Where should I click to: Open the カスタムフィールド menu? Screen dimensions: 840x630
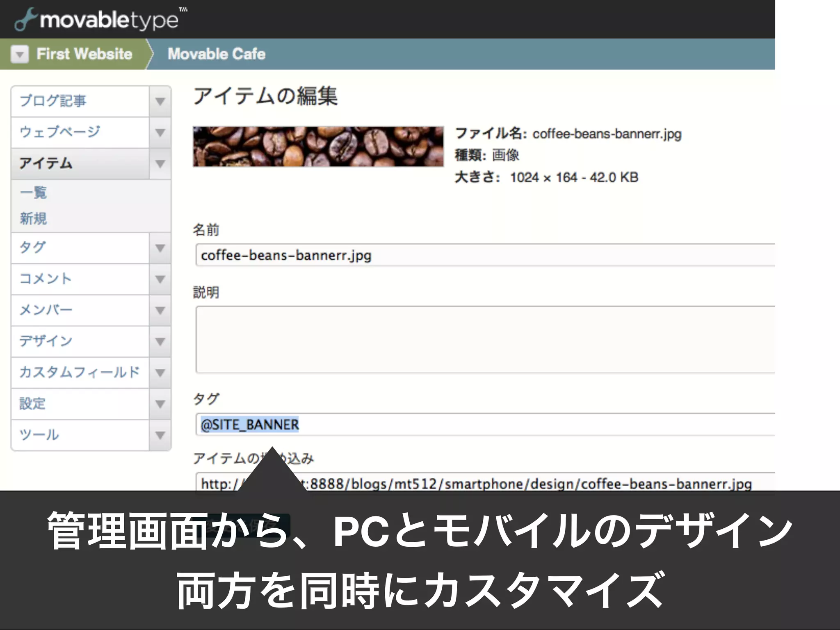[80, 372]
